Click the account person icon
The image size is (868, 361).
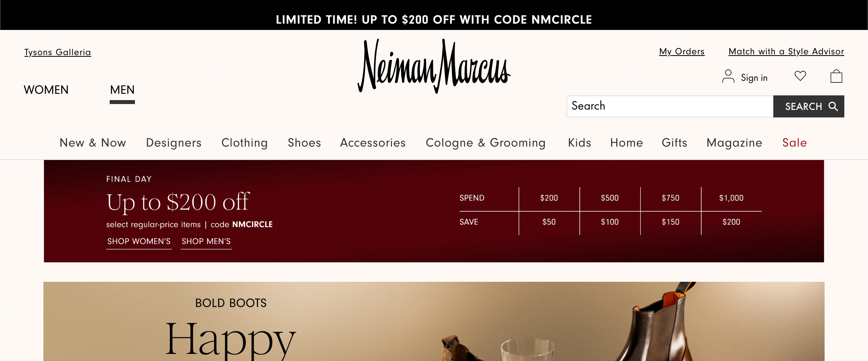coord(728,76)
